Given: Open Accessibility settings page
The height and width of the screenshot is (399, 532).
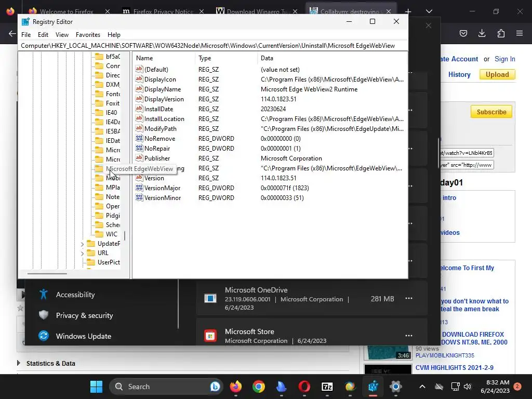Looking at the screenshot, I should tap(75, 295).
